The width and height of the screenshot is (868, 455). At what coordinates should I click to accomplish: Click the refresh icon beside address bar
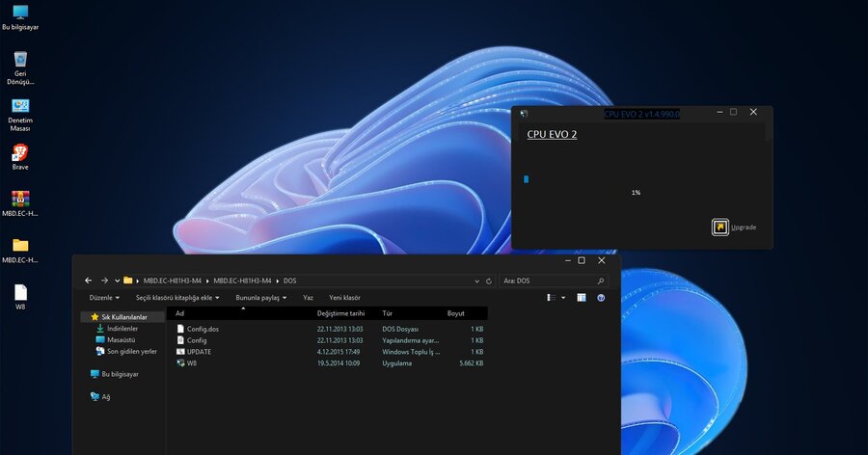[x=489, y=281]
